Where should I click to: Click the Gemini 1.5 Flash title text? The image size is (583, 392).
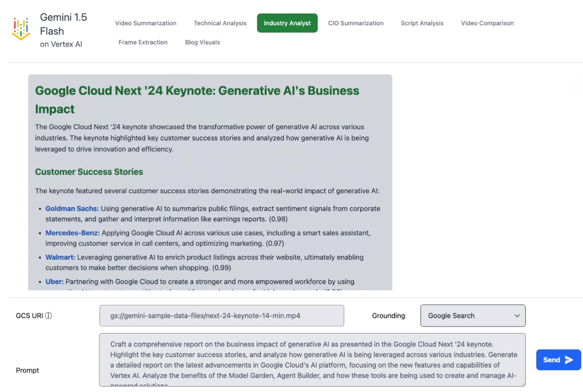pyautogui.click(x=64, y=24)
